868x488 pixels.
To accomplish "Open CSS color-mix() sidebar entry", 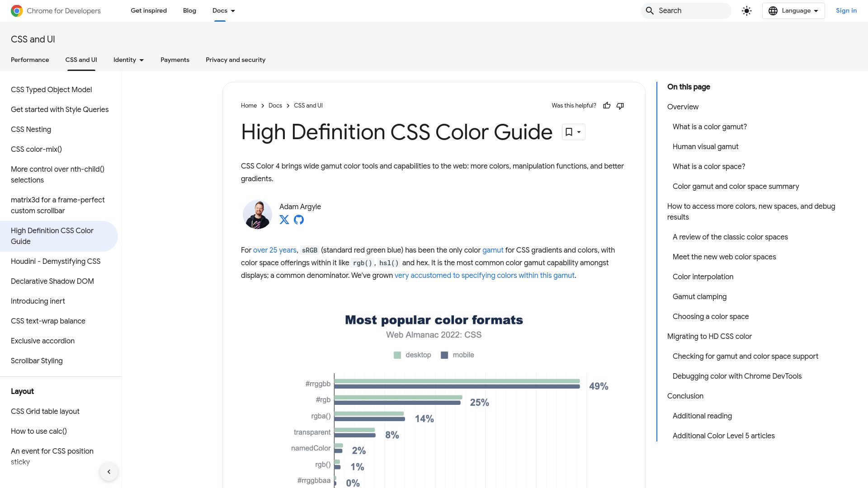I will [x=36, y=150].
